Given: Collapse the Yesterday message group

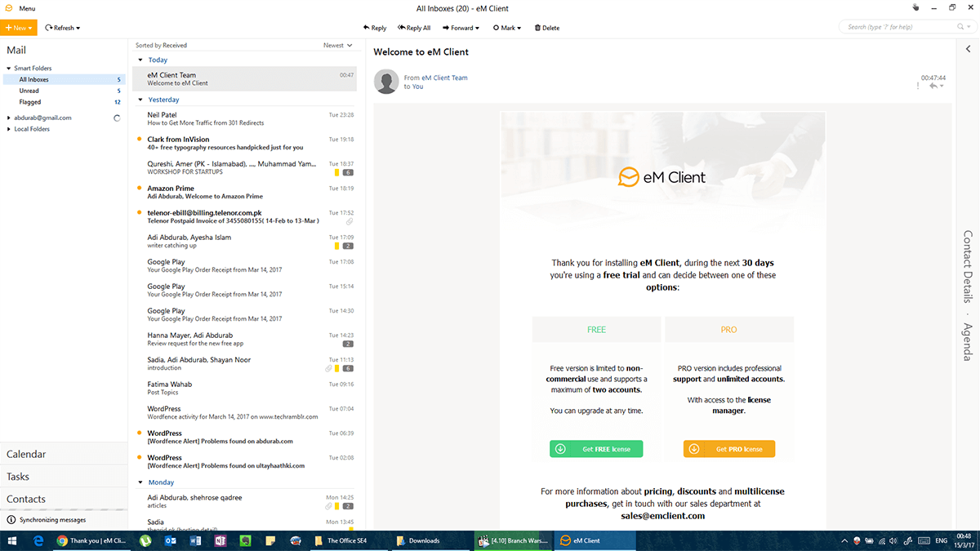Looking at the screenshot, I should click(x=140, y=100).
